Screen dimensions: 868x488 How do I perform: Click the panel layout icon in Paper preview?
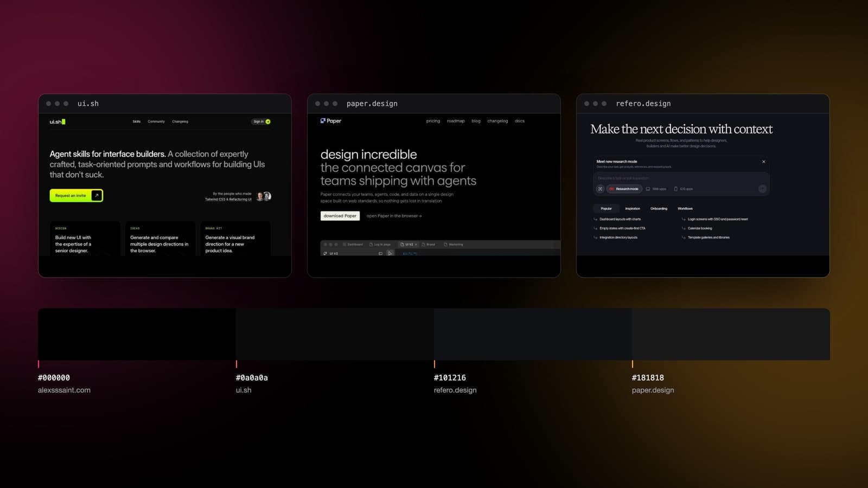(380, 253)
